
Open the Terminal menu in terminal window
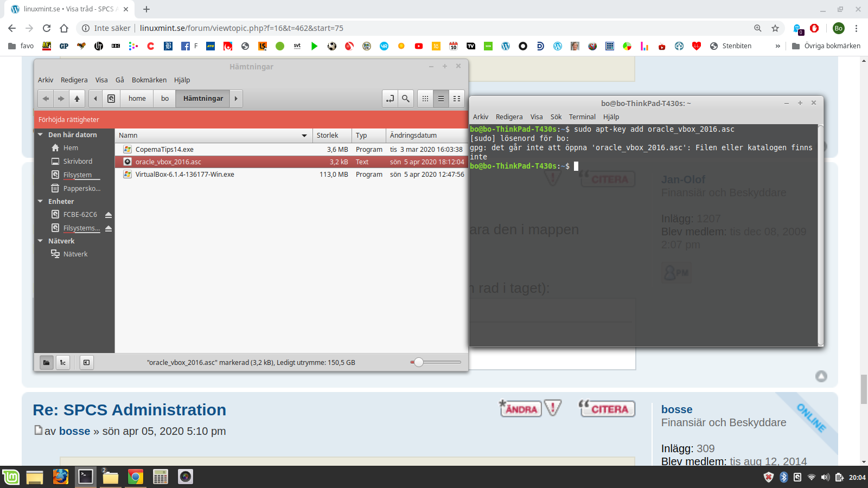[582, 117]
